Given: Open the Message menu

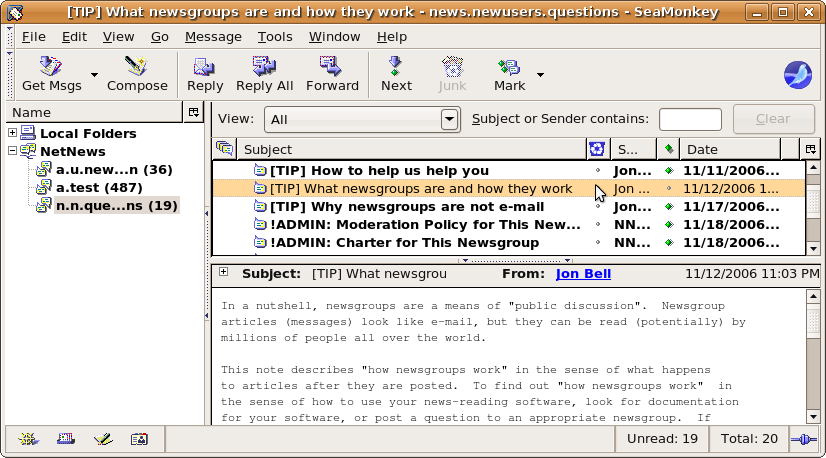Looking at the screenshot, I should tap(213, 36).
